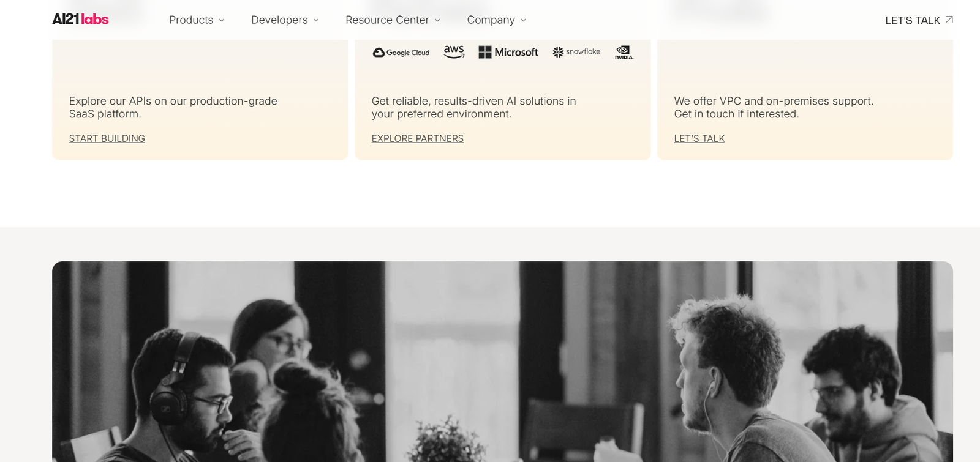Select the Products menu label
The width and height of the screenshot is (980, 462).
[x=191, y=20]
